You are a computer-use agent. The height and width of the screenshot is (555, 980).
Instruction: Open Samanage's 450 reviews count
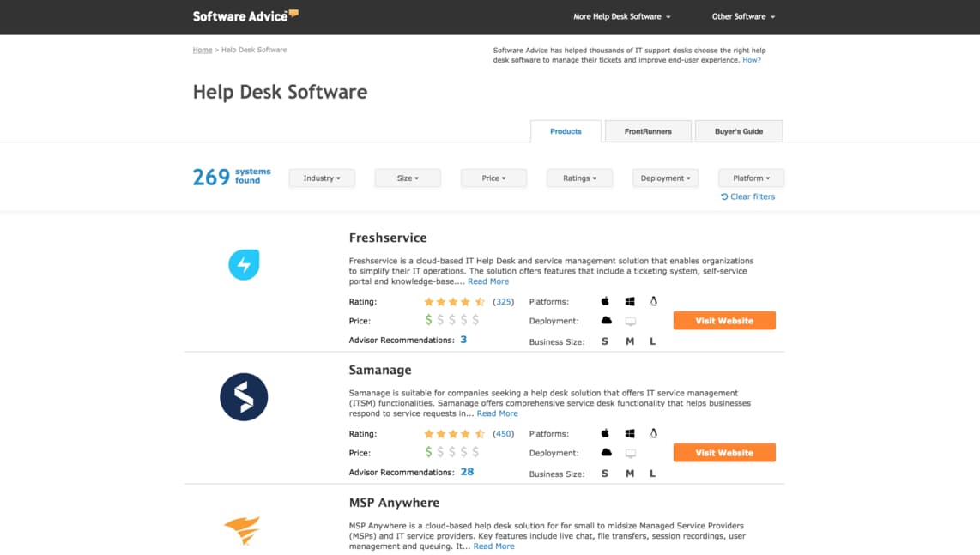click(x=503, y=433)
